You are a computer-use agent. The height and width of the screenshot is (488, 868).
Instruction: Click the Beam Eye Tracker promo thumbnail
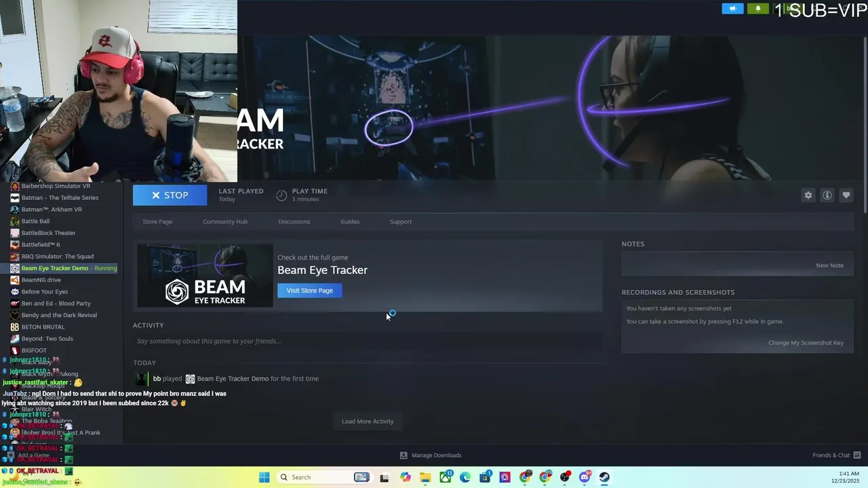[205, 276]
